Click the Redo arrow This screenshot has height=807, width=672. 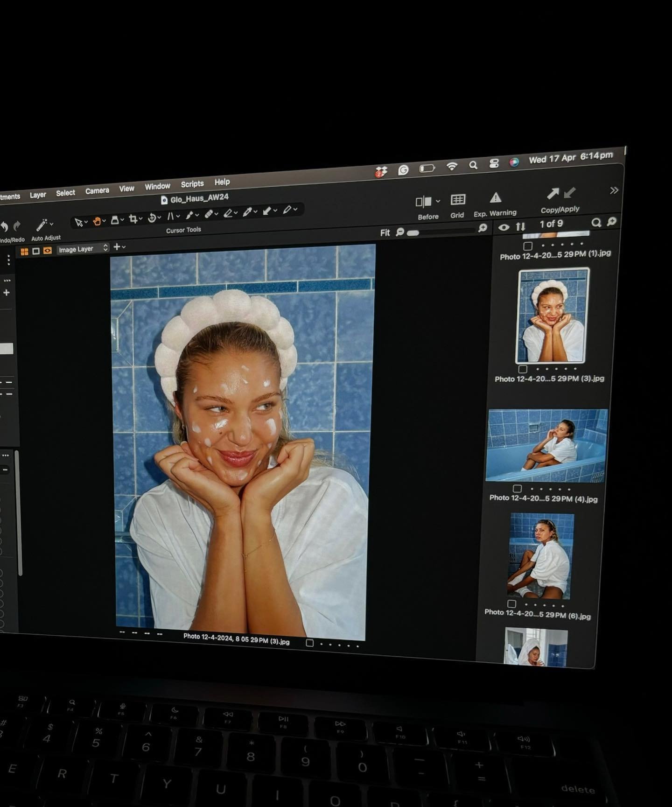(17, 226)
